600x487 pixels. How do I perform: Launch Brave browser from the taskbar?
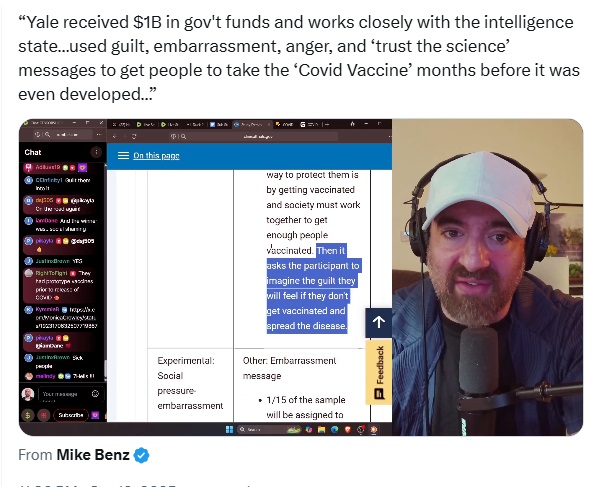pyautogui.click(x=347, y=430)
